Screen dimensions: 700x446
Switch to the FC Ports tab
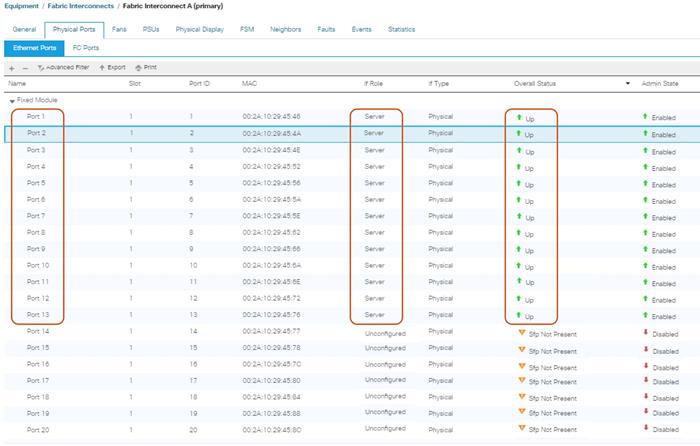tap(86, 47)
